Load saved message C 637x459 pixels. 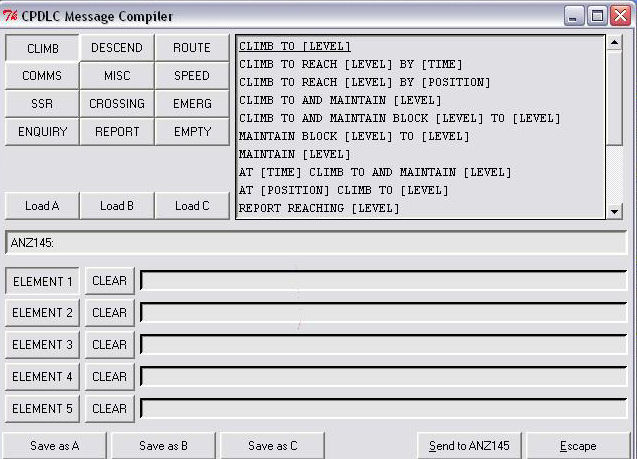pos(192,206)
